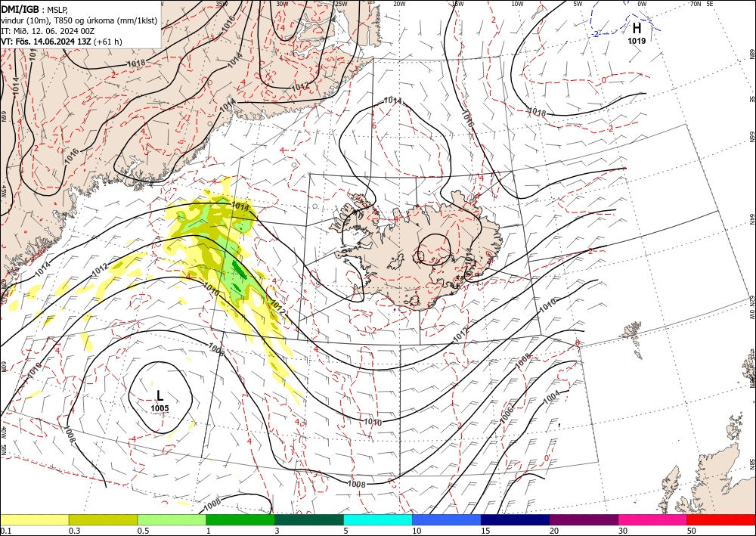Image resolution: width=756 pixels, height=536 pixels.
Task: Click the 35W longitude label
Action: click(222, 3)
